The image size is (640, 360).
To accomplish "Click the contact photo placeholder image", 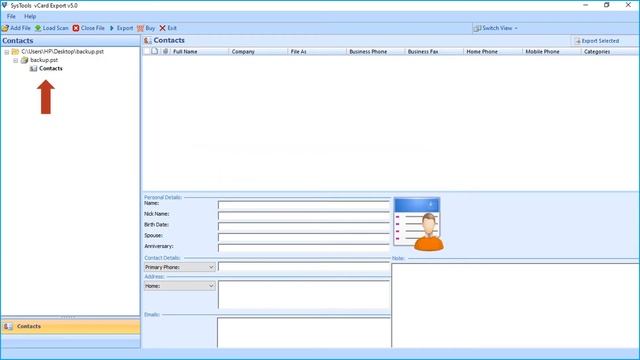I will [x=418, y=224].
